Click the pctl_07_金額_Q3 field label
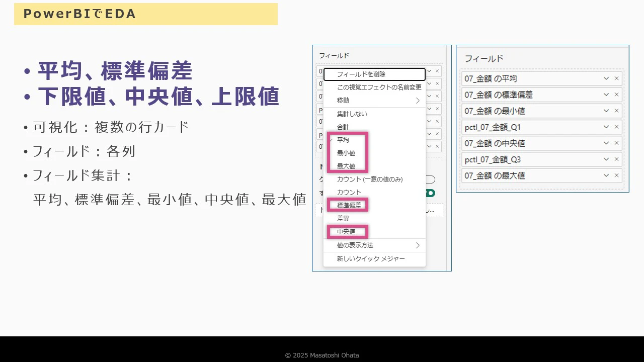Screen dimensions: 644x362 pyautogui.click(x=493, y=159)
